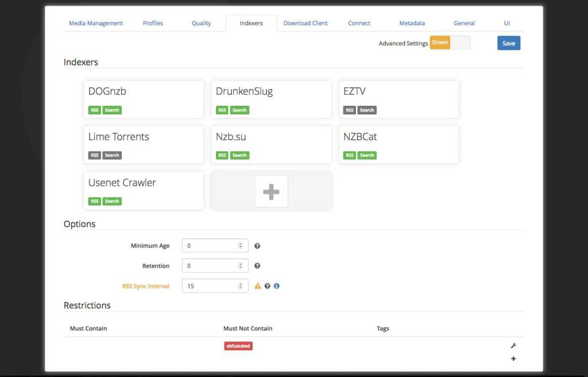Click the Retention stepper arrows
The height and width of the screenshot is (377, 588).
point(241,266)
